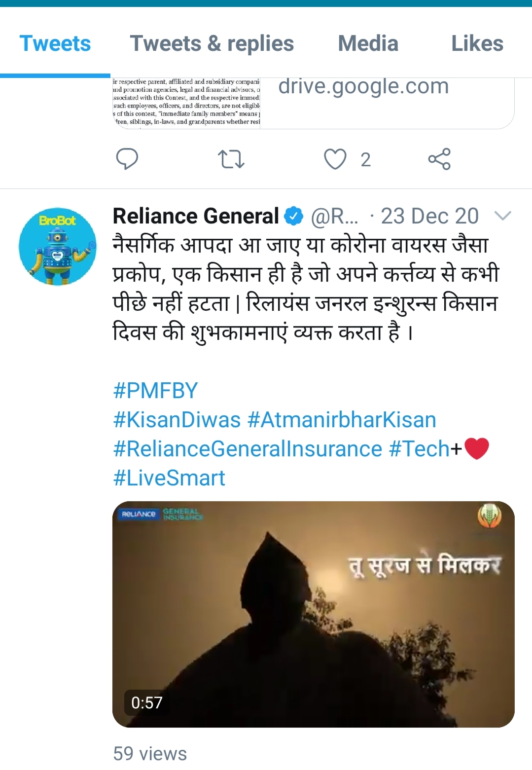The image size is (532, 770).
Task: Share the drive.google.com tweet
Action: [439, 159]
